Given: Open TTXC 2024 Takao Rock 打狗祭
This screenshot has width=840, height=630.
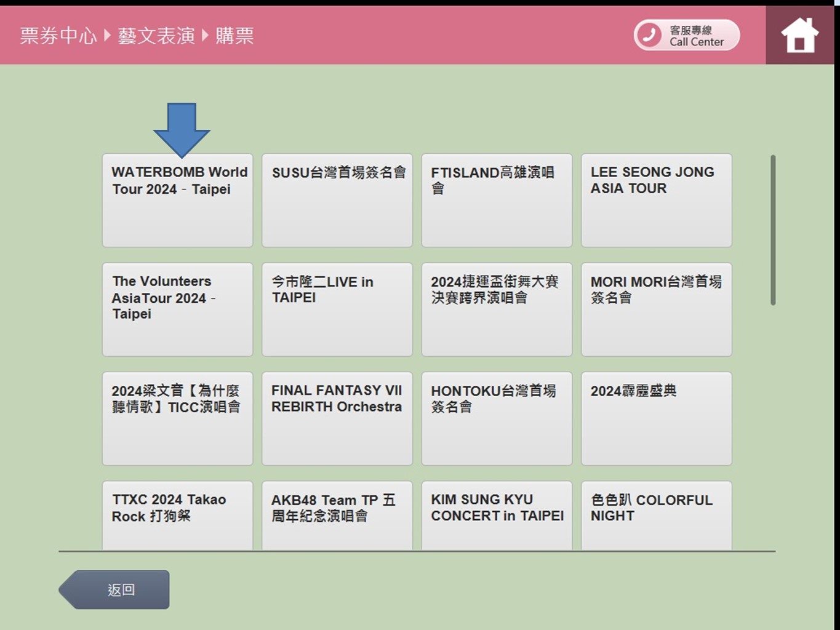Looking at the screenshot, I should tap(177, 516).
